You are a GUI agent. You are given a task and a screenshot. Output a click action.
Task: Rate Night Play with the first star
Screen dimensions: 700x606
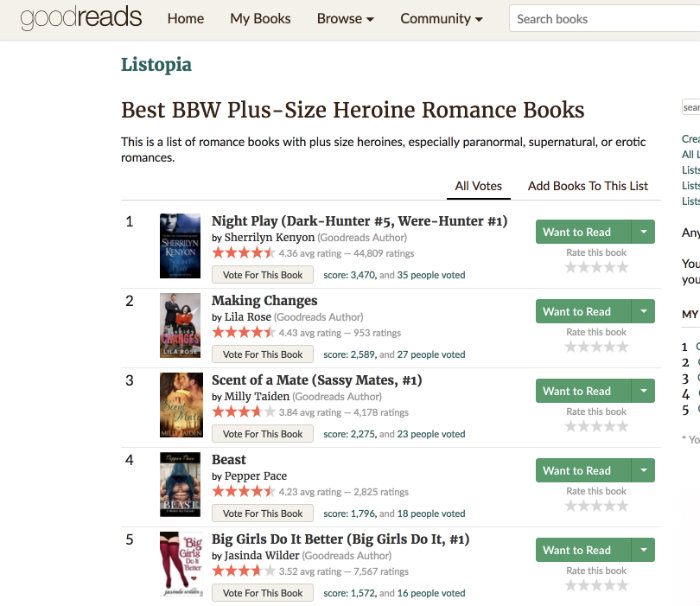(x=571, y=267)
